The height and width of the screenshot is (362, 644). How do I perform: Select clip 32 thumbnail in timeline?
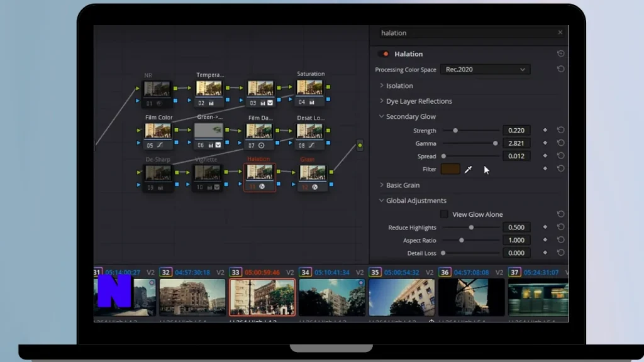[x=192, y=297]
